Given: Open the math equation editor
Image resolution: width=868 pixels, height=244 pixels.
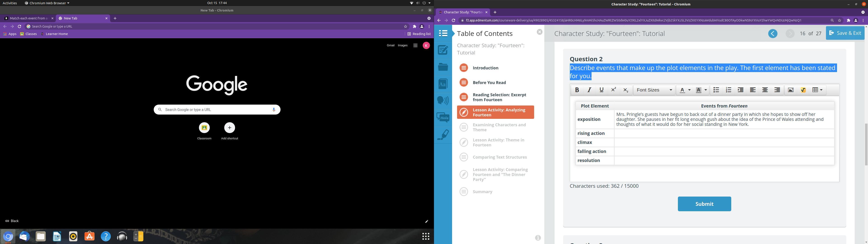Looking at the screenshot, I should pos(803,90).
